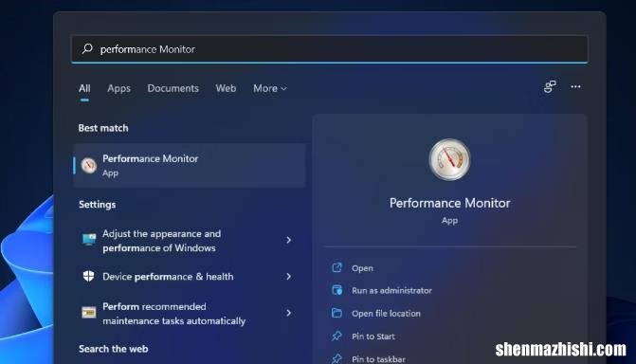This screenshot has height=364, width=636.
Task: Click the large Performance Monitor gauge icon
Action: point(449,159)
